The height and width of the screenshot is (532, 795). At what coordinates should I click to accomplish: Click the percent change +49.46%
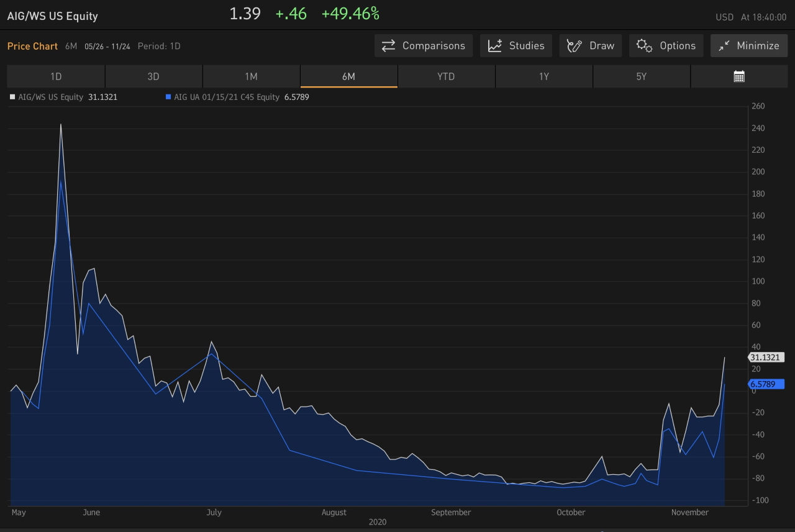[x=350, y=14]
